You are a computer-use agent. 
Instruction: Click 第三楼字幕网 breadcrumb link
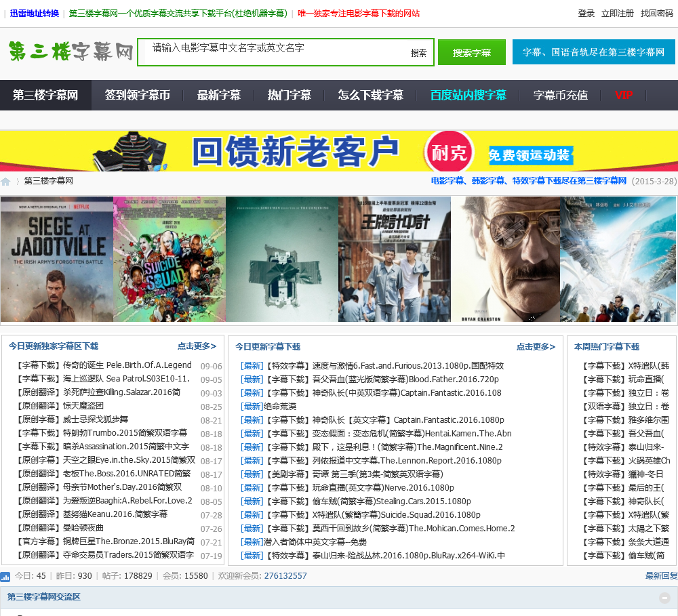tap(48, 181)
